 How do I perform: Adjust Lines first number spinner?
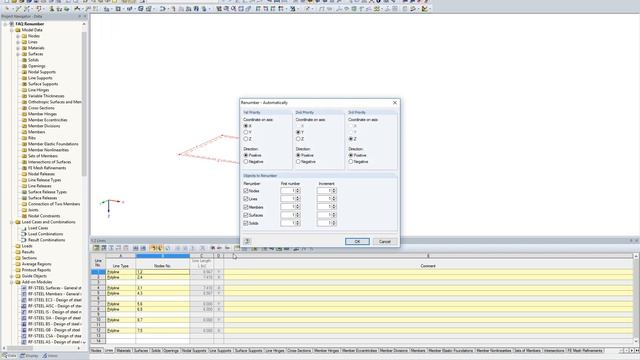pyautogui.click(x=298, y=199)
